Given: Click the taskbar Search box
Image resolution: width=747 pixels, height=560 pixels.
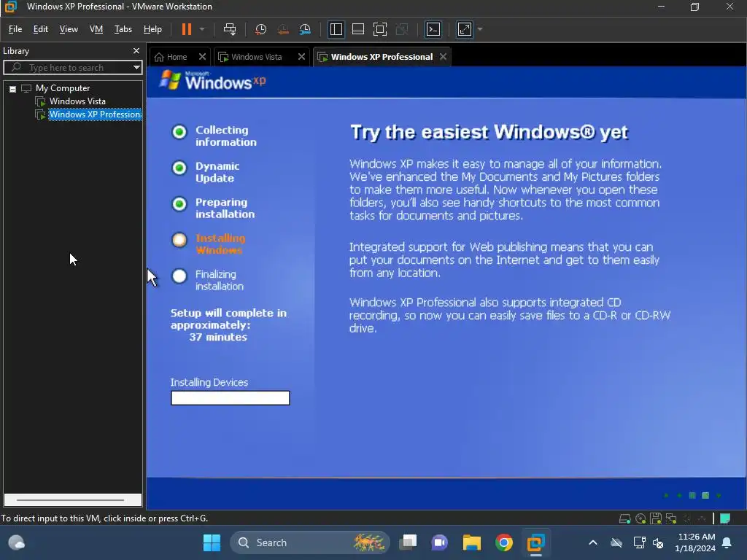Looking at the screenshot, I should click(309, 542).
